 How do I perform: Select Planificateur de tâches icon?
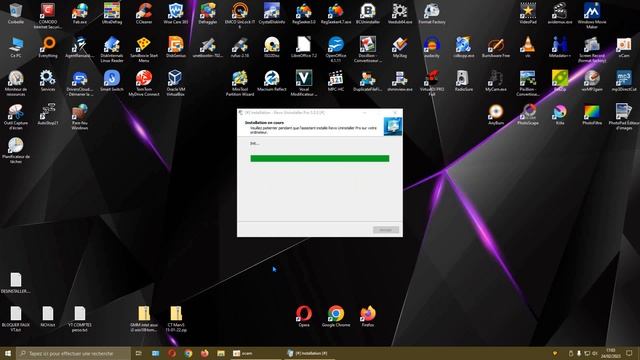pos(16,150)
